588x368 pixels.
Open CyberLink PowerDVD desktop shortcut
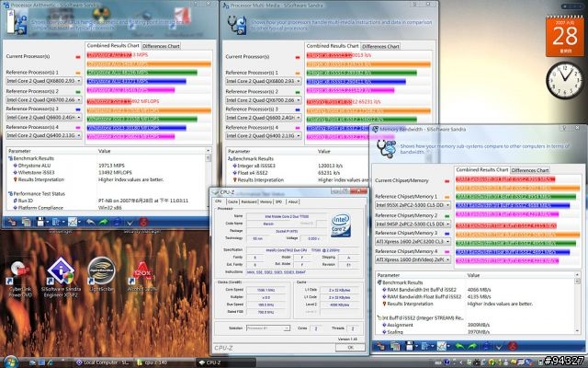pyautogui.click(x=20, y=278)
